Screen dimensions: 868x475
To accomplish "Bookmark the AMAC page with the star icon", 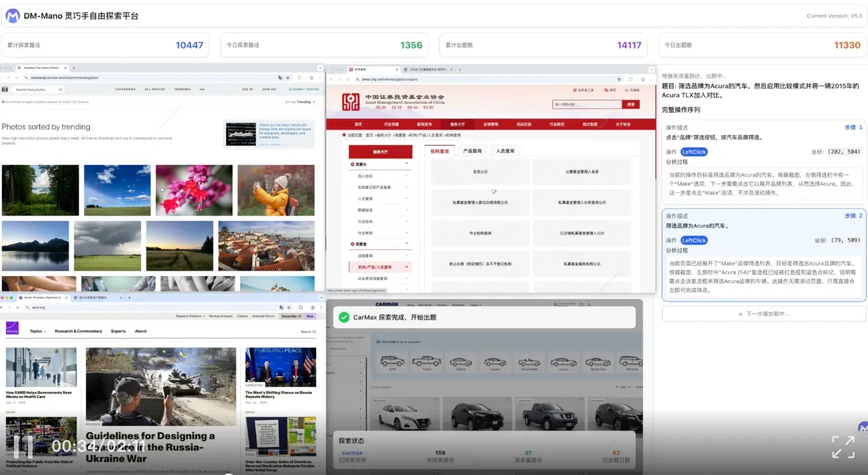I will [x=619, y=79].
